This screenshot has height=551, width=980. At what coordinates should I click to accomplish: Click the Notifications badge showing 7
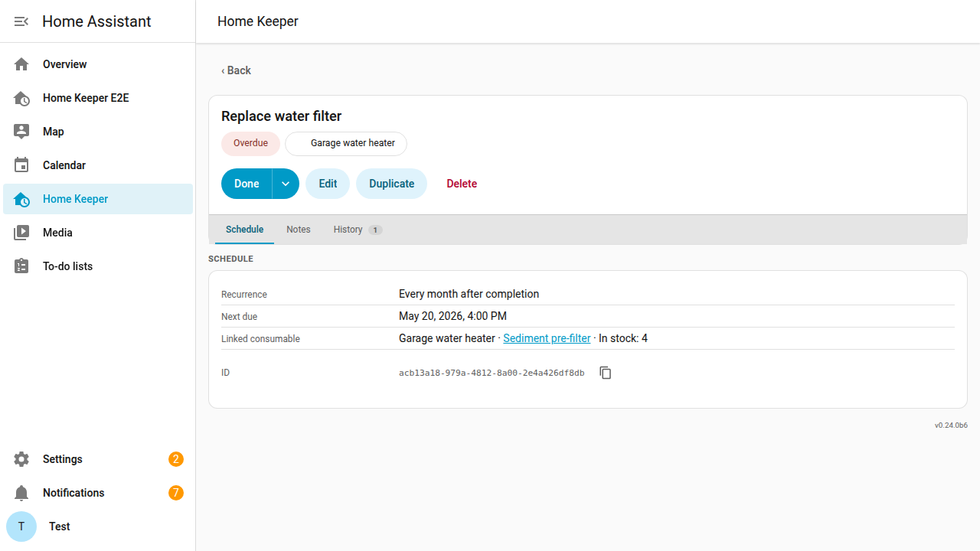point(176,493)
